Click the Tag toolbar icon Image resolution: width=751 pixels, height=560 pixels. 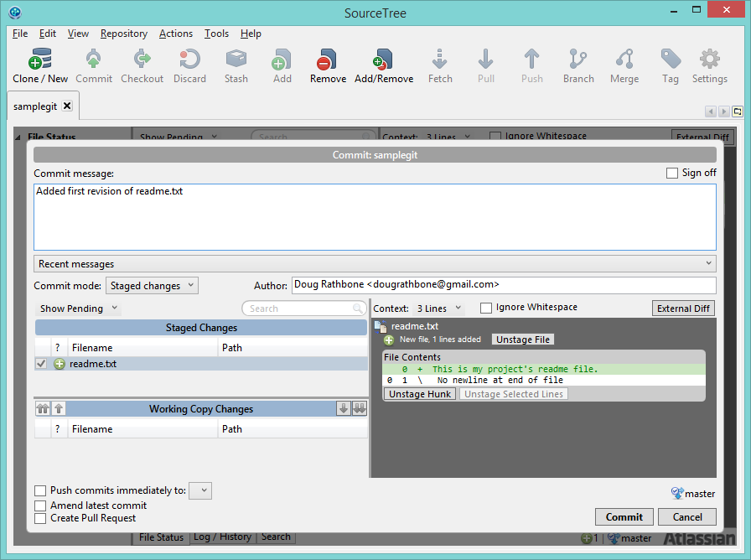coord(671,65)
